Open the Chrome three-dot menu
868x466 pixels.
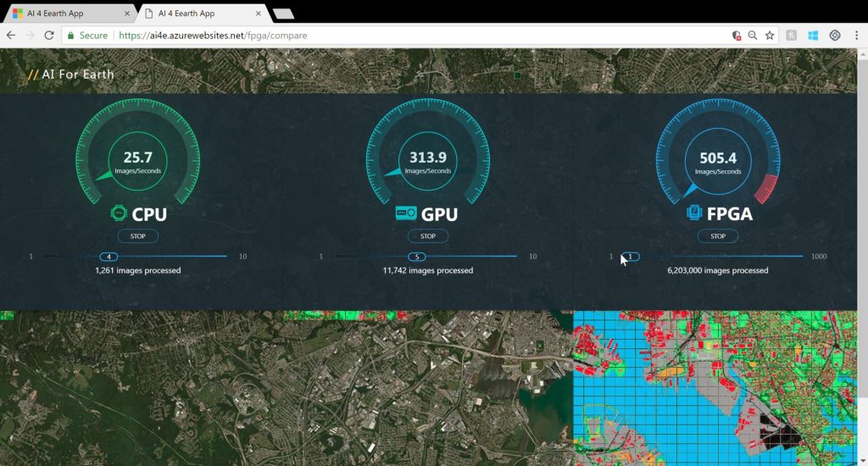pyautogui.click(x=856, y=36)
